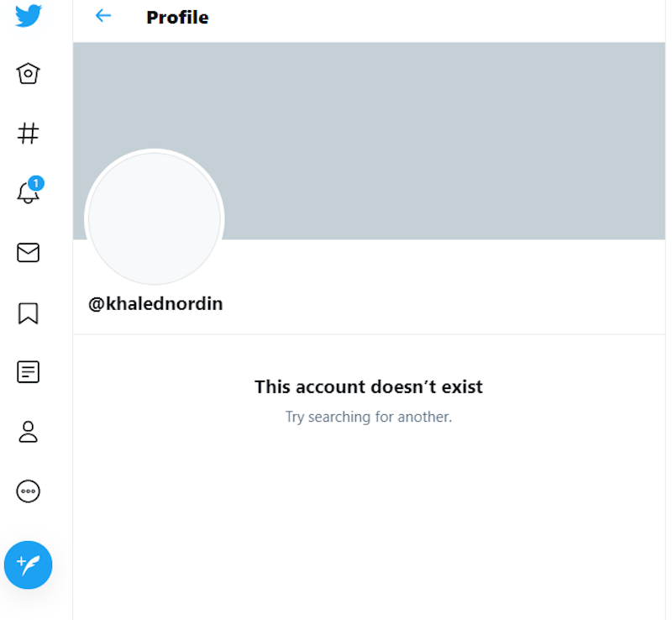Click the Profile title in the header
The width and height of the screenshot is (672, 620).
coord(177,17)
